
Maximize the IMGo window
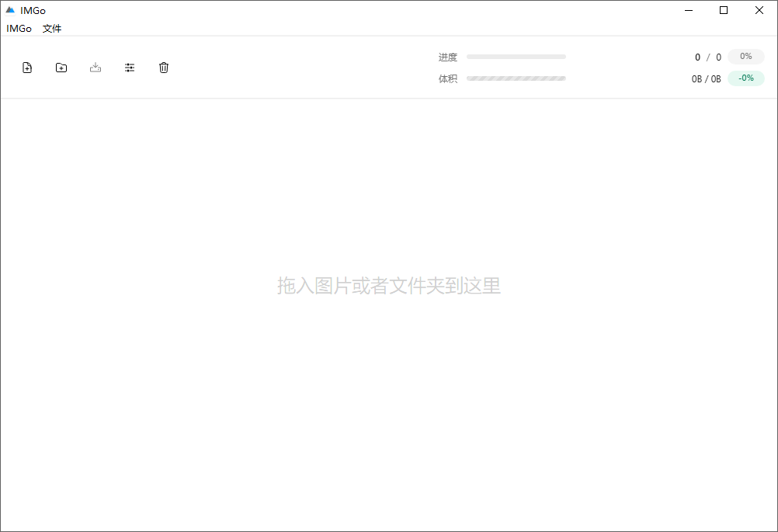pyautogui.click(x=724, y=10)
